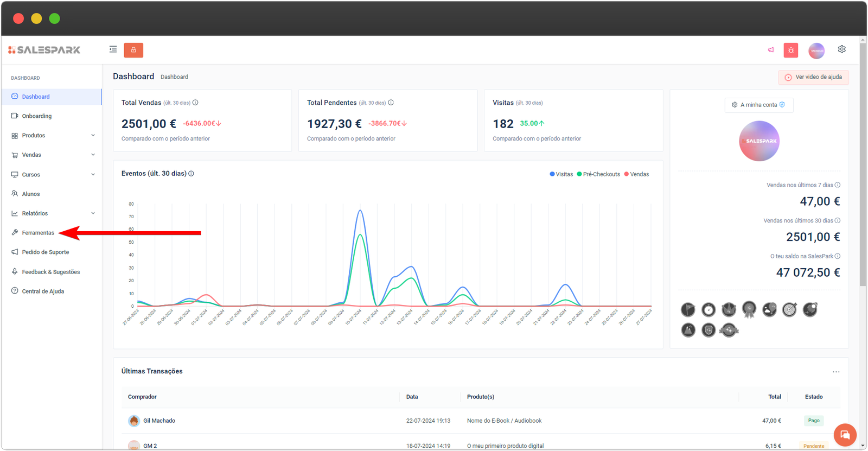The width and height of the screenshot is (868, 451).
Task: Open the live chat bubble
Action: click(x=845, y=435)
